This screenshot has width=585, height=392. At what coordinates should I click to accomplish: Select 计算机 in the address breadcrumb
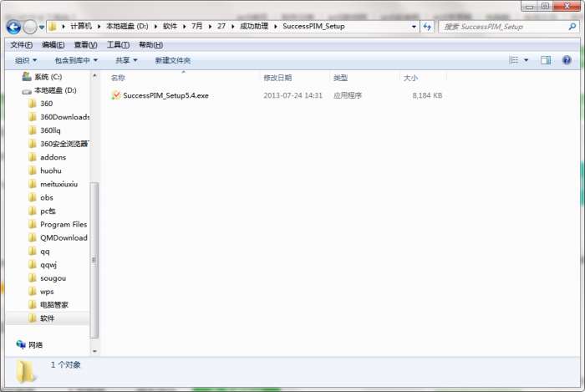(x=81, y=26)
